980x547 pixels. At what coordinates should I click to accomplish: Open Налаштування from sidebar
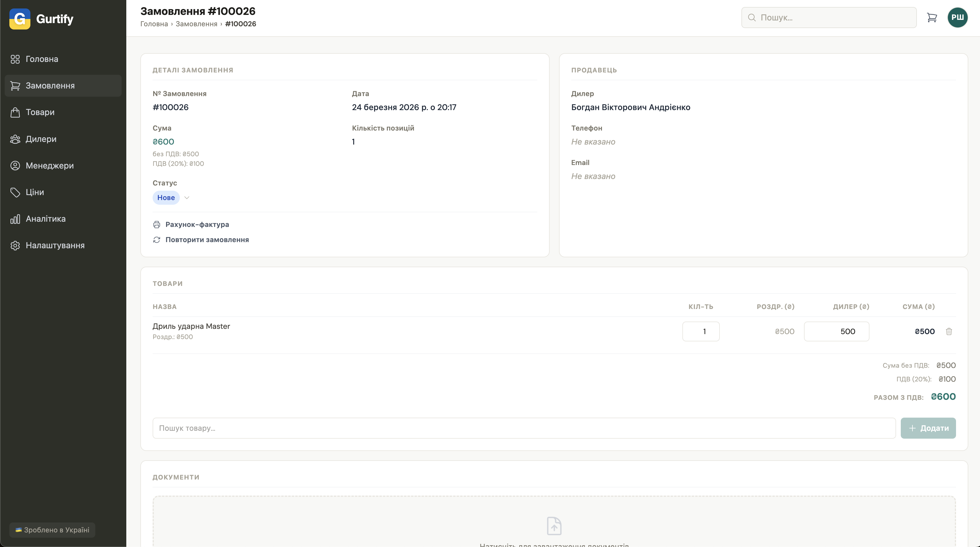click(x=55, y=246)
